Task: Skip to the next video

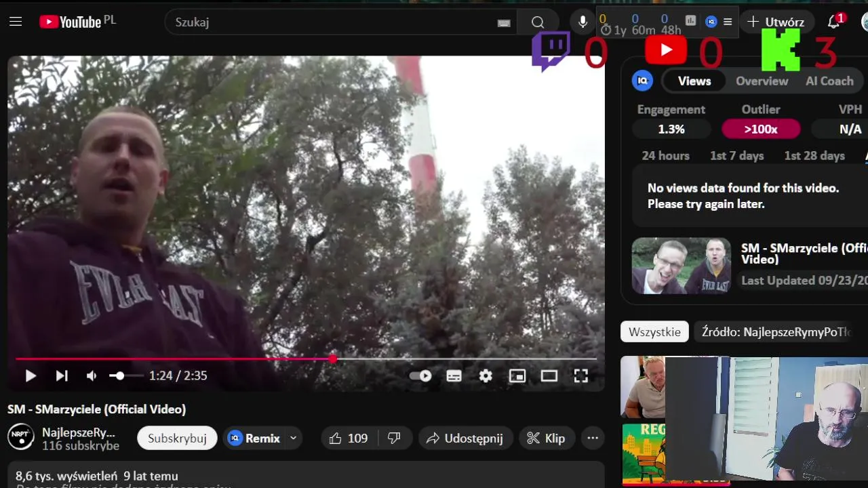Action: tap(62, 375)
